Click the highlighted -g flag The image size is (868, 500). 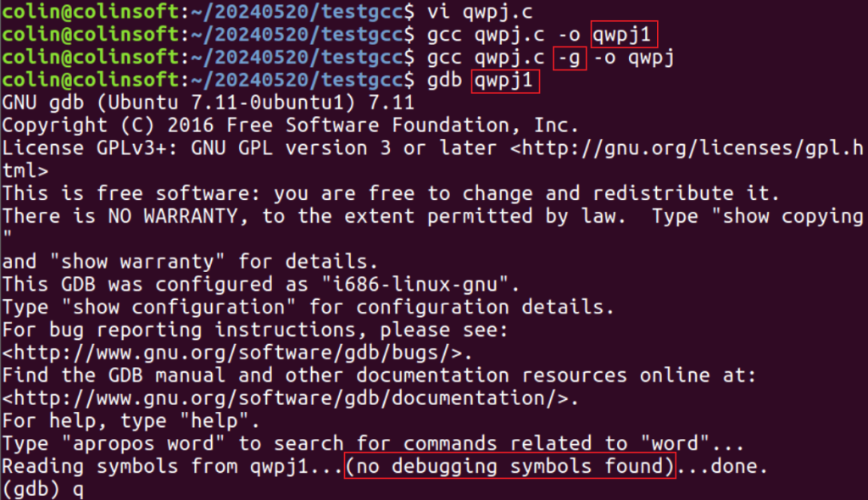[570, 58]
